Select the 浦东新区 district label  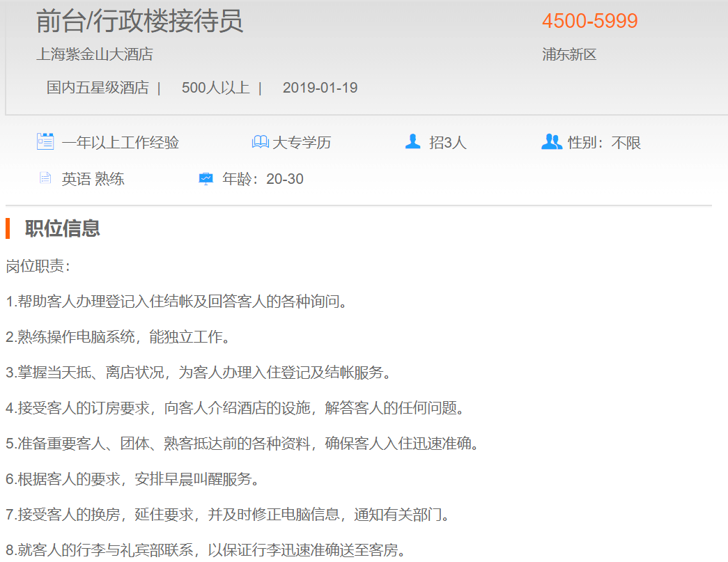coord(569,55)
